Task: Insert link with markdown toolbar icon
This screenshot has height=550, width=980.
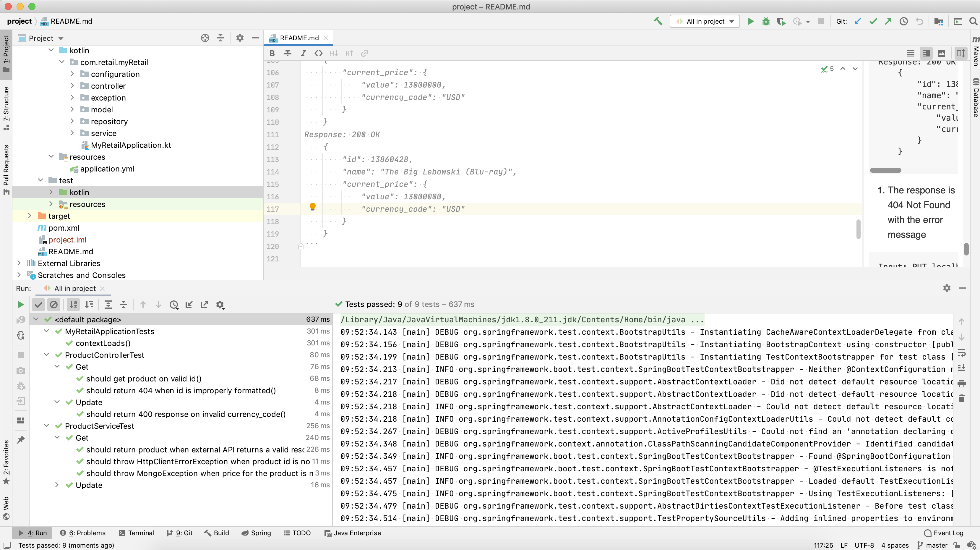Action: 364,53
